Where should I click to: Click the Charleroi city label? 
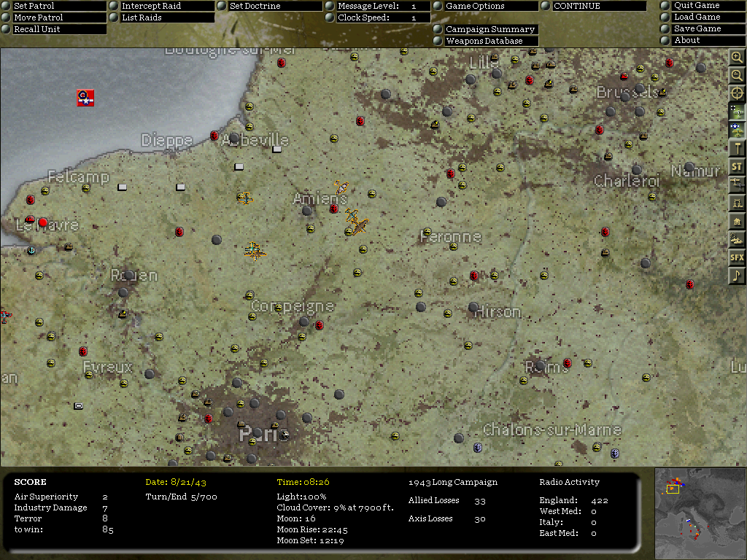pos(627,181)
